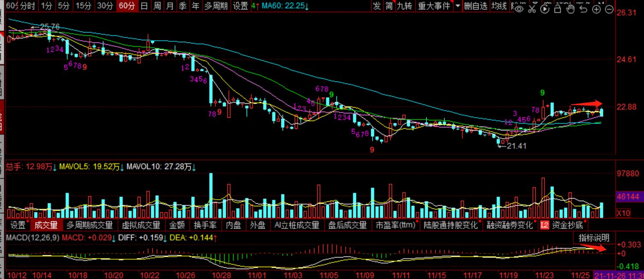Click the DEA: +0.144 value
The height and width of the screenshot is (279, 644).
(x=194, y=238)
